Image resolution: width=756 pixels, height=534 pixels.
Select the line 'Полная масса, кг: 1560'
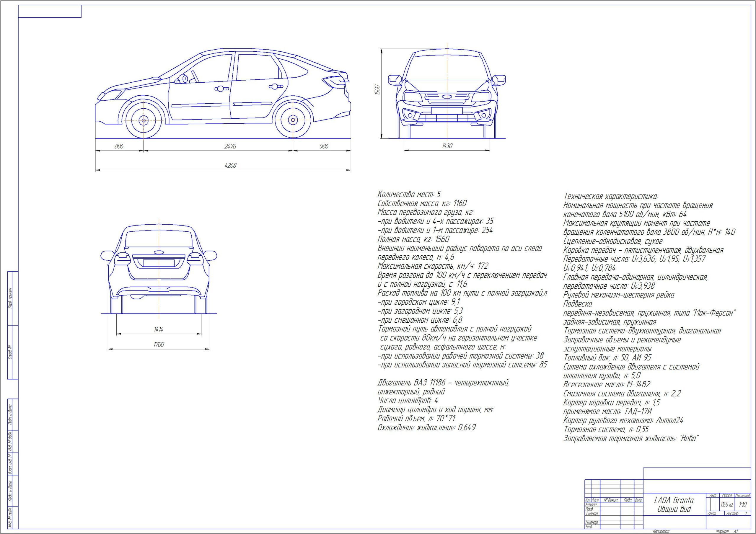tap(413, 239)
